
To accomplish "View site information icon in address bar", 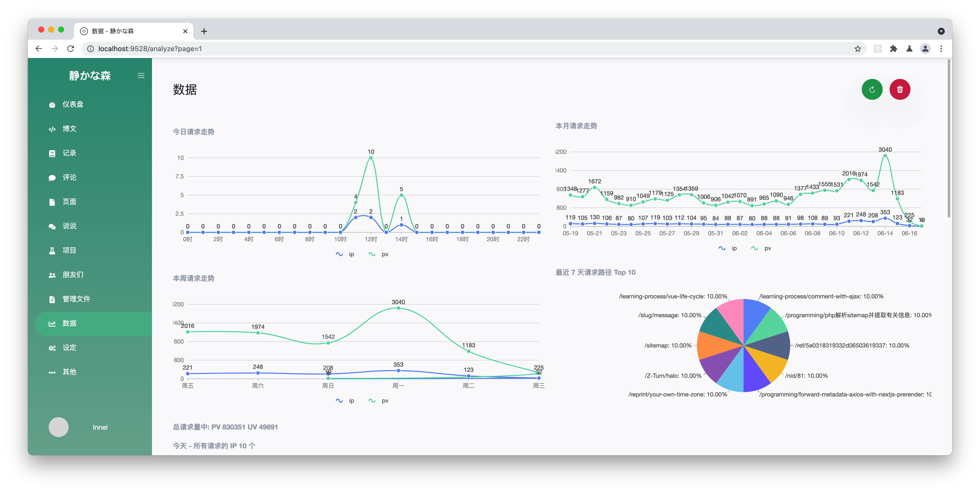I will [91, 49].
